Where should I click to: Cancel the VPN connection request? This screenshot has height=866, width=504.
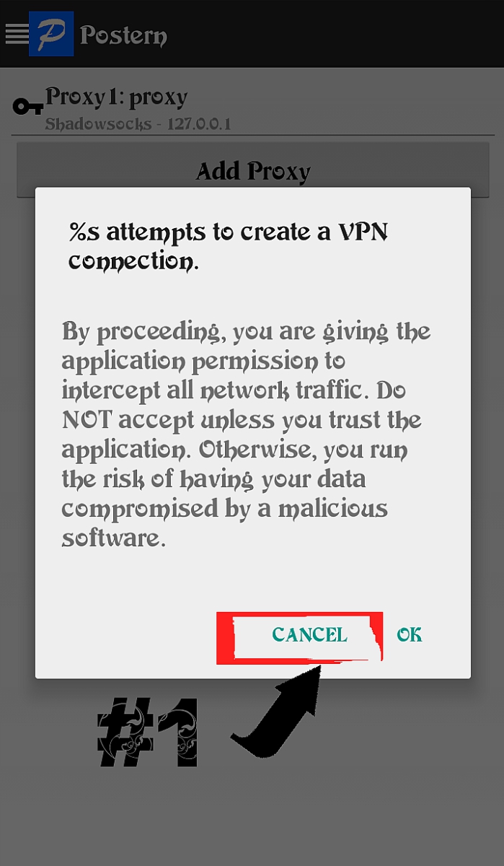309,635
